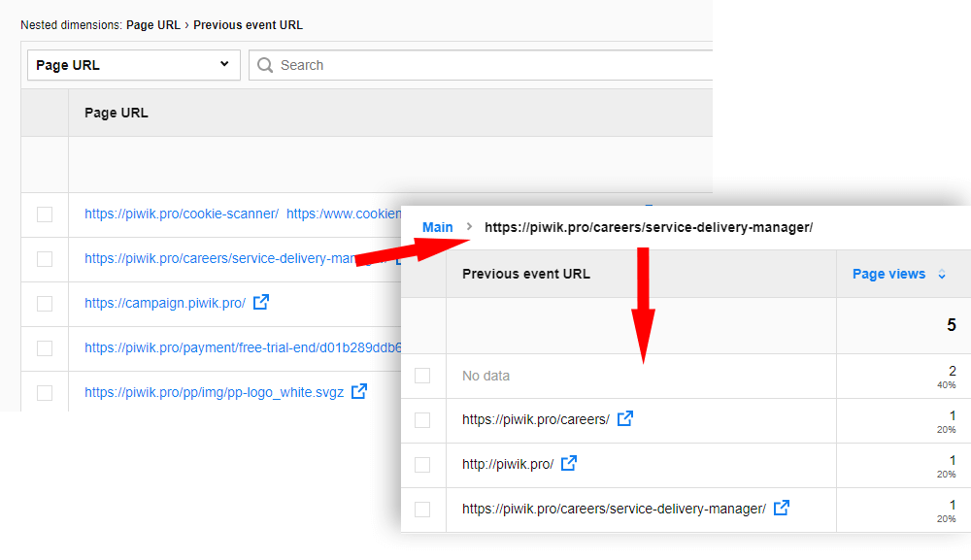Sort by Page views arrow icon
The width and height of the screenshot is (971, 560).
[942, 275]
